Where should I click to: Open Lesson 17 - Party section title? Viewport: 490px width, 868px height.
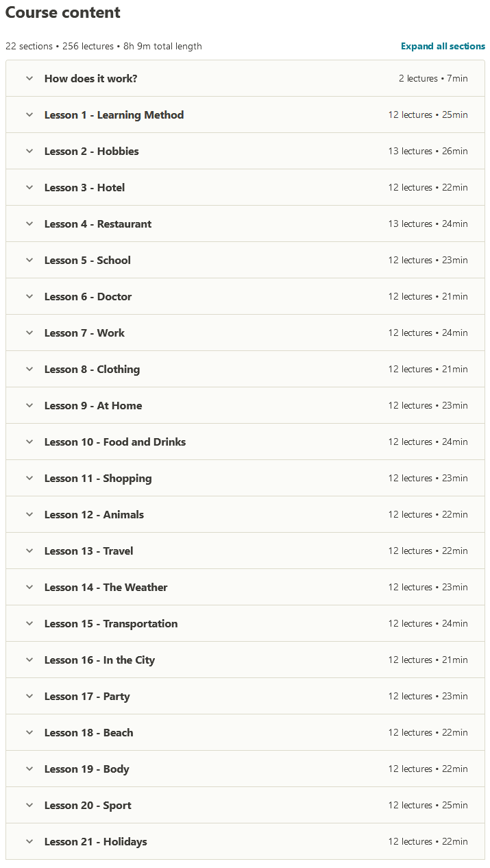tap(87, 697)
